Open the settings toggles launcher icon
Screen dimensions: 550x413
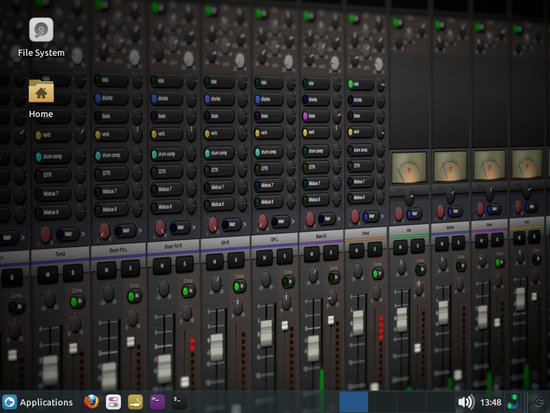(x=113, y=402)
